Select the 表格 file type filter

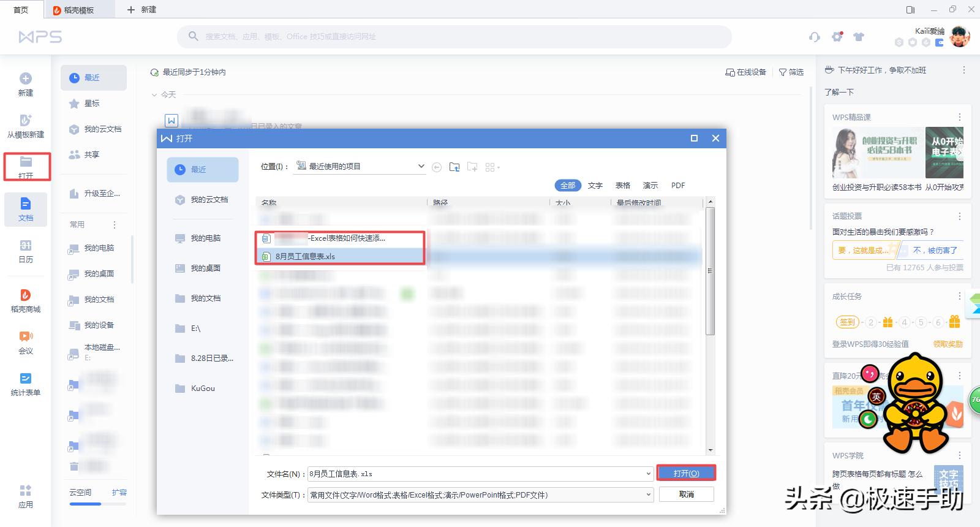click(x=623, y=186)
